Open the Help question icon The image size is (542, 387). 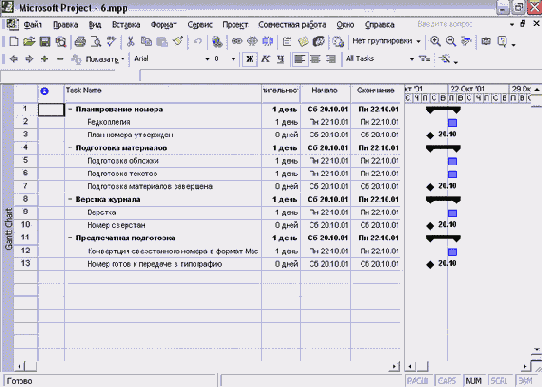502,42
